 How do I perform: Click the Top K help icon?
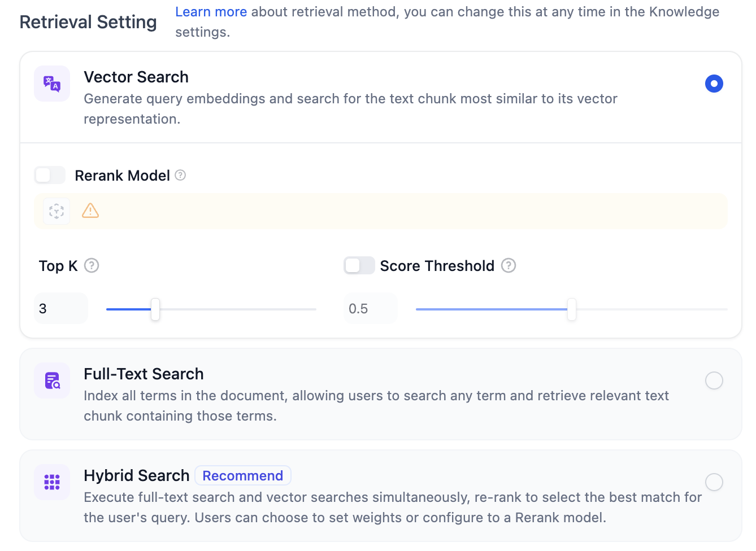(x=92, y=265)
